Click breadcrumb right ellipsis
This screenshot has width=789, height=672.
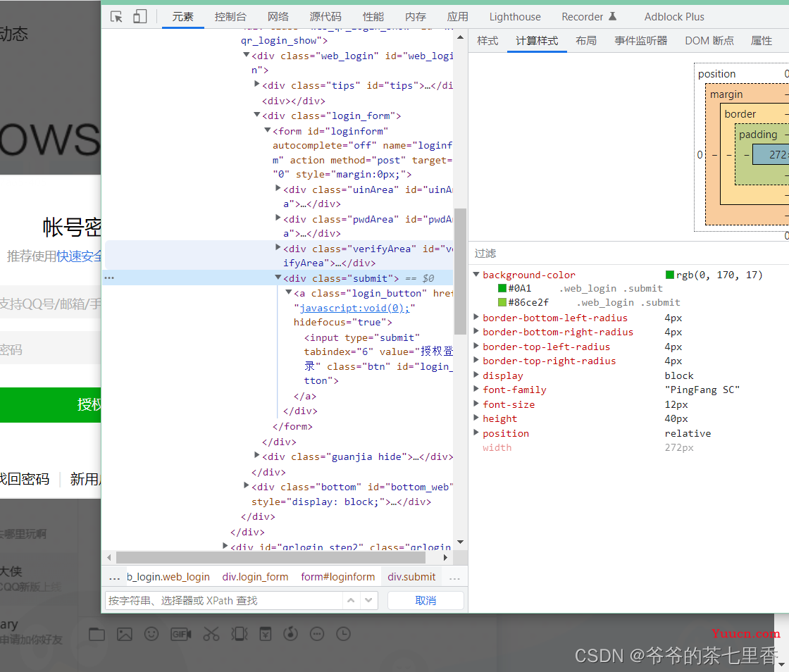pos(455,578)
